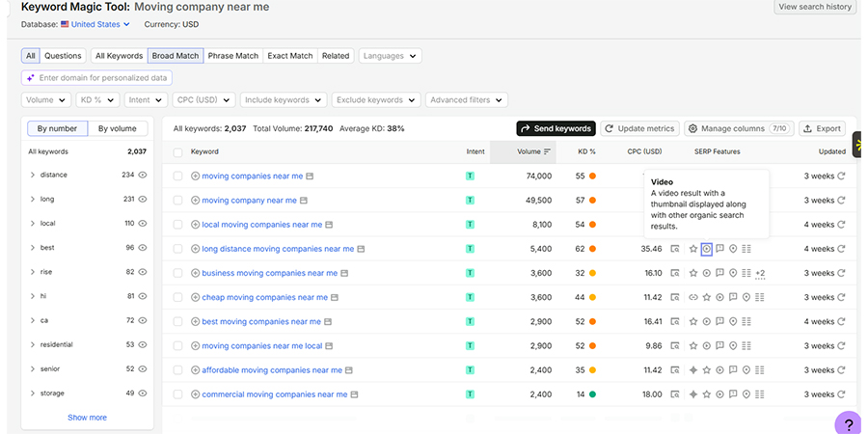Click the Send keywords button

point(556,128)
